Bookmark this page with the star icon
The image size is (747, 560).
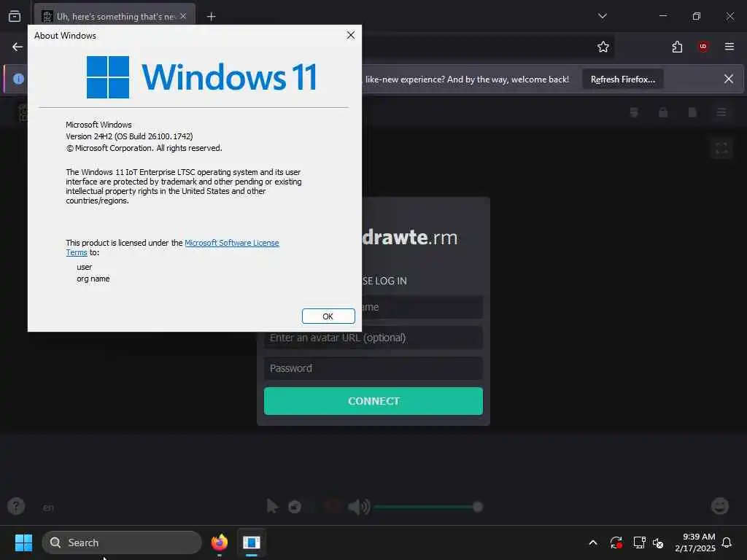(603, 47)
